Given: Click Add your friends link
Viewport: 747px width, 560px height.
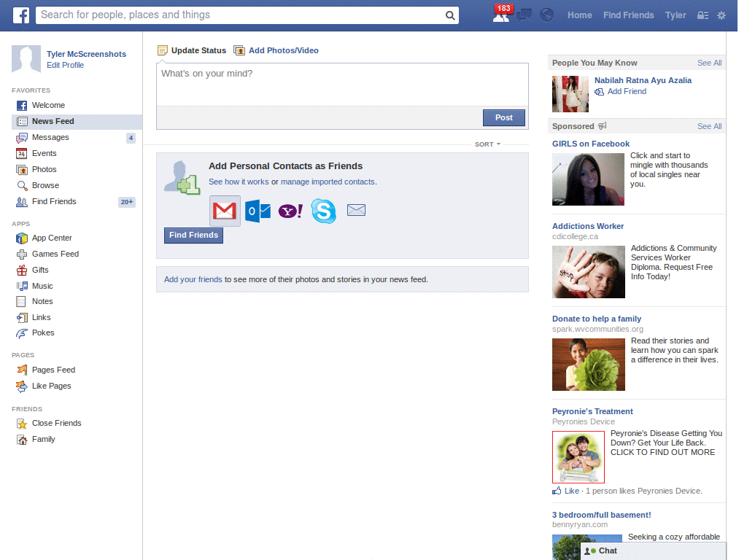Looking at the screenshot, I should click(x=193, y=279).
